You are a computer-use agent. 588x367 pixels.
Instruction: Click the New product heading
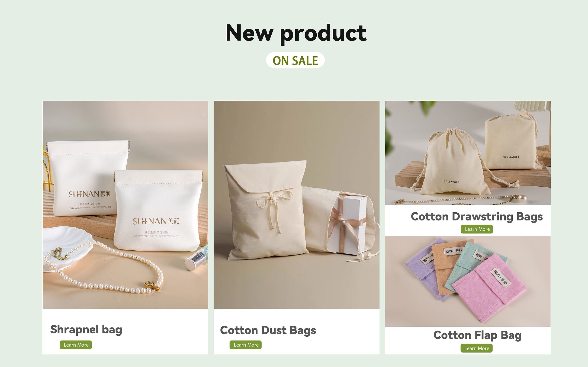(296, 33)
